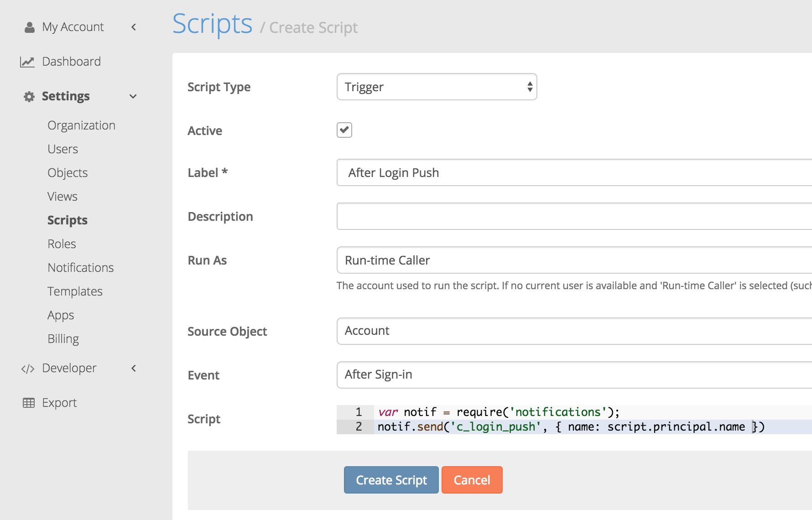Open My Account in sidebar
The image size is (812, 520).
73,27
